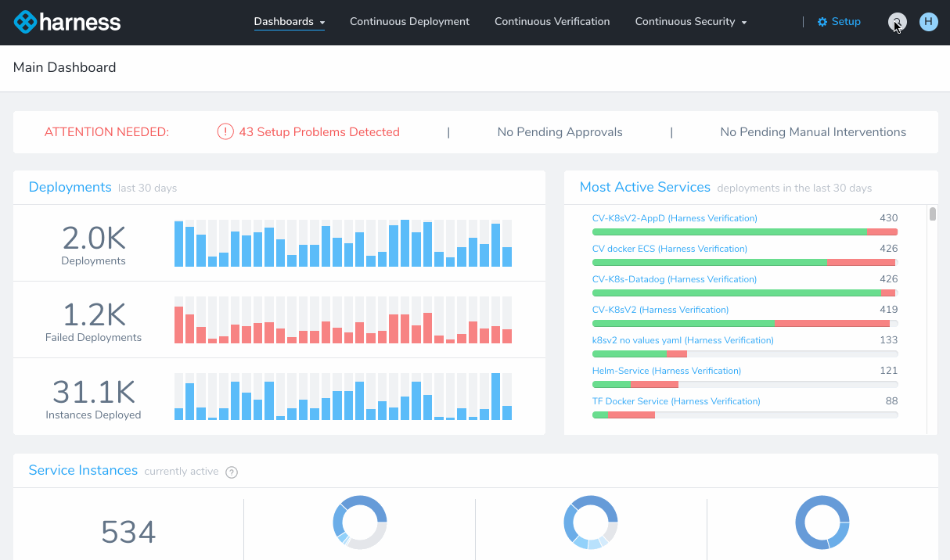Screen dimensions: 950x560
Task: Open Helm-Service (Harness Verification) link
Action: [x=667, y=371]
